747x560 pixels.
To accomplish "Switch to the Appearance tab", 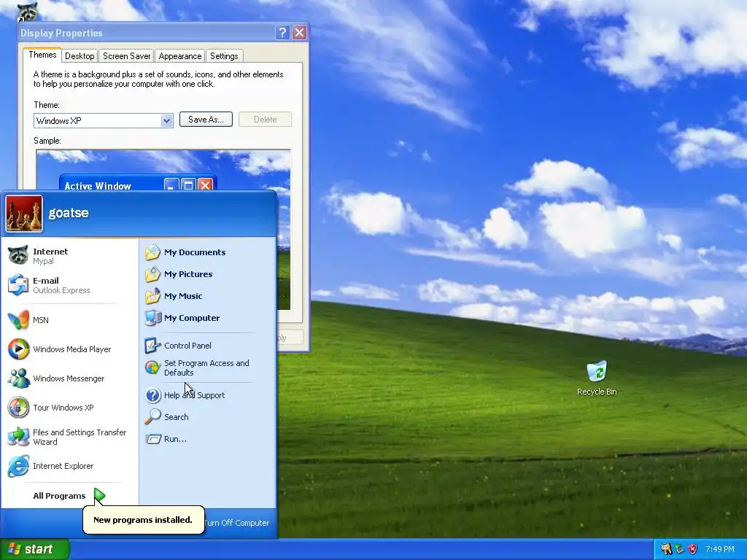I will click(179, 55).
